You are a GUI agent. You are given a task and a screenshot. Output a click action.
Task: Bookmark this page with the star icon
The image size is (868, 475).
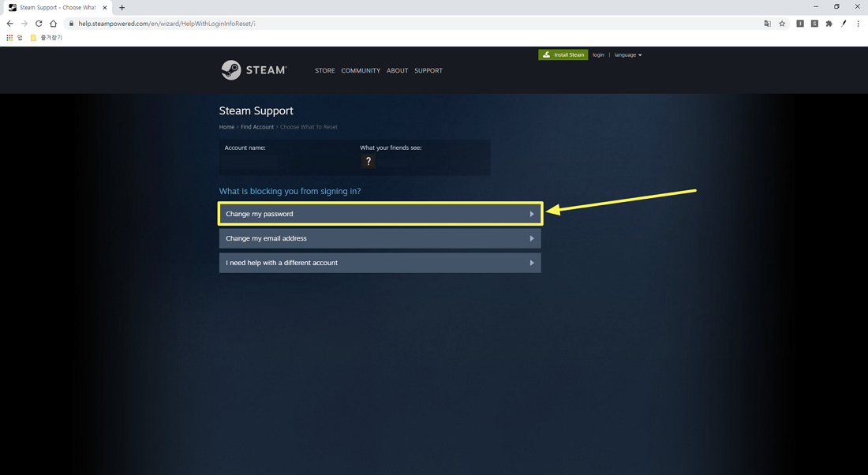click(782, 23)
